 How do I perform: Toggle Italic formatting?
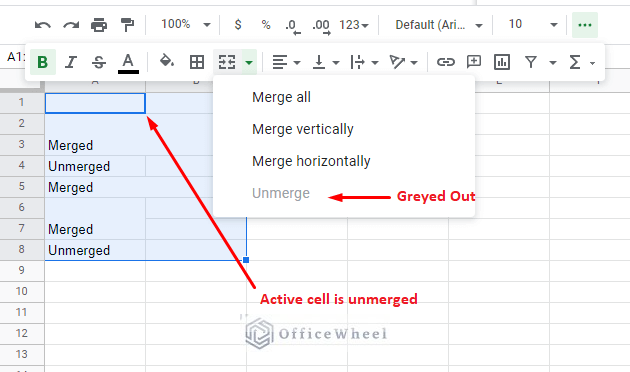pyautogui.click(x=71, y=62)
